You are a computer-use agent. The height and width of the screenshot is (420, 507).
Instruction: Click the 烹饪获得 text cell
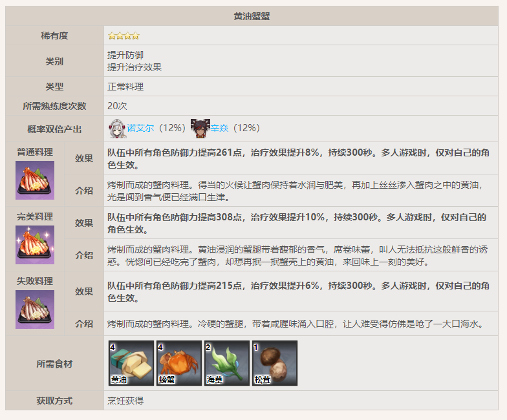coord(125,401)
